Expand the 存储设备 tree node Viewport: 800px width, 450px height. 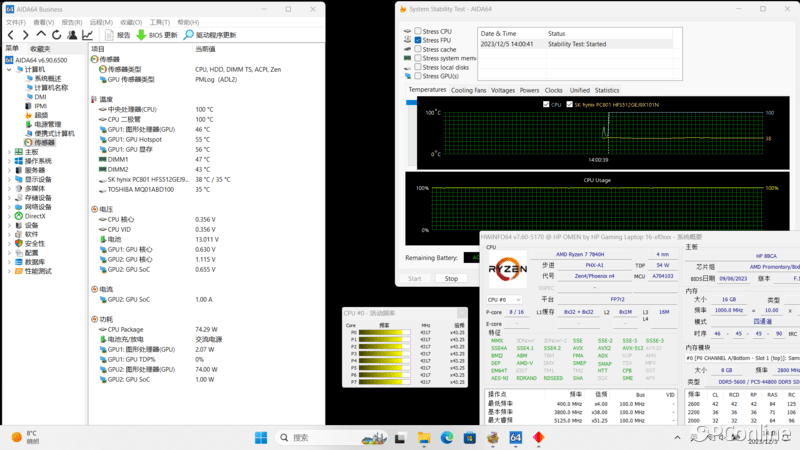click(x=9, y=198)
